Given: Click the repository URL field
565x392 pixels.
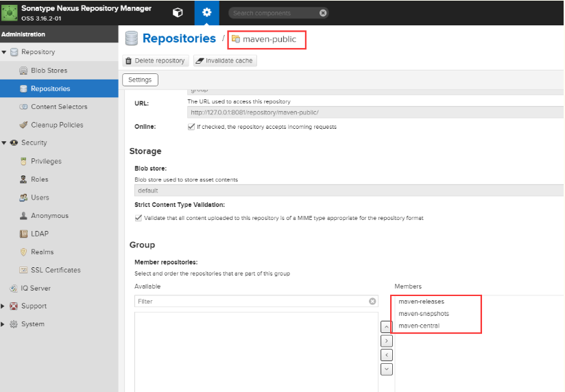Looking at the screenshot, I should (x=376, y=112).
